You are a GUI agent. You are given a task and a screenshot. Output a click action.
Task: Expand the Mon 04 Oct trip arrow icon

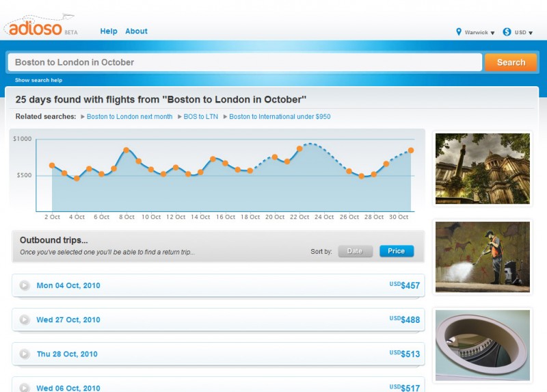(x=25, y=285)
